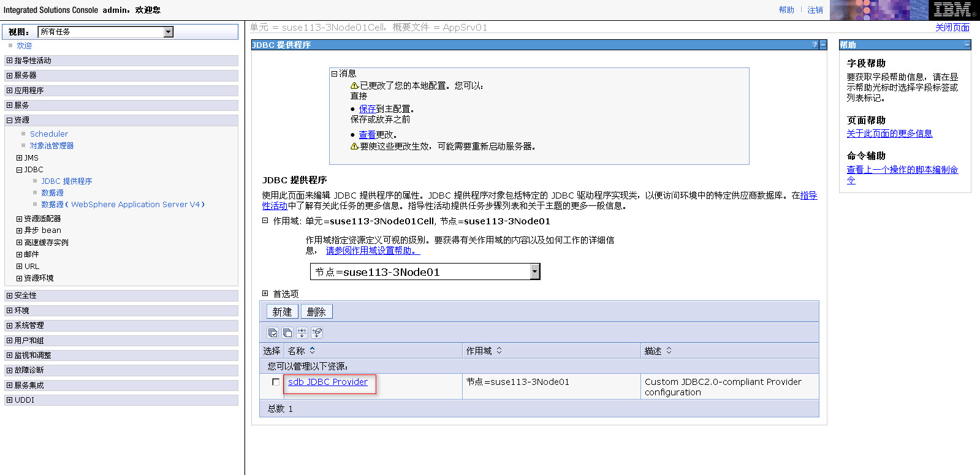
Task: Click the 关闭页面 link
Action: pos(952,28)
